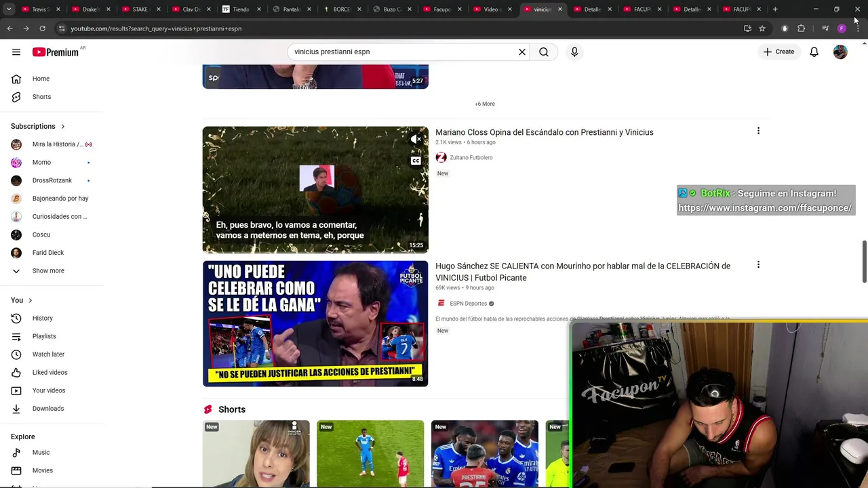Screen dimensions: 868x488
Task: Open Zultano Futbolero channel avatar
Action: coord(441,157)
